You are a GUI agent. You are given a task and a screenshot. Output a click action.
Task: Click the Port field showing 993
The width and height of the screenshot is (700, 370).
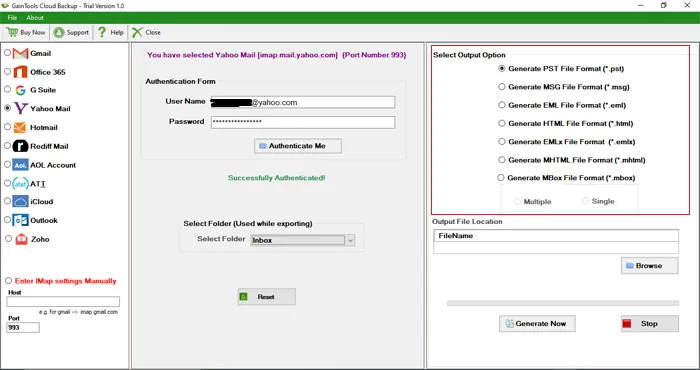coord(23,328)
